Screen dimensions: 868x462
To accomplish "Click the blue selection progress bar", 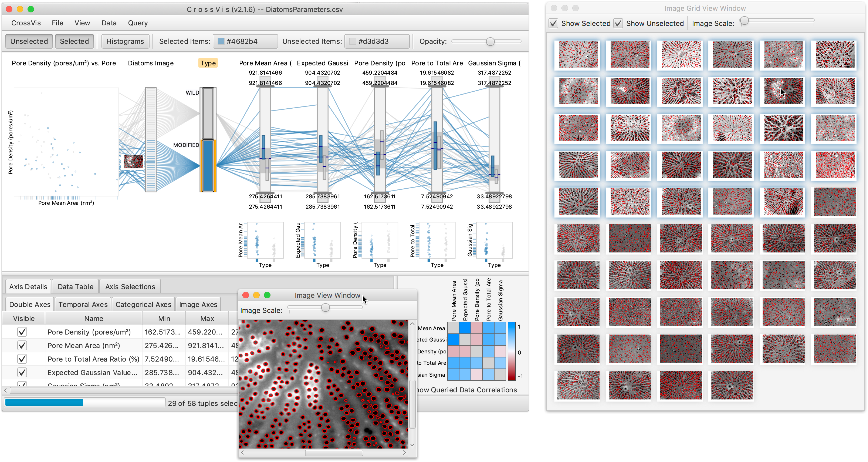I will coord(44,402).
